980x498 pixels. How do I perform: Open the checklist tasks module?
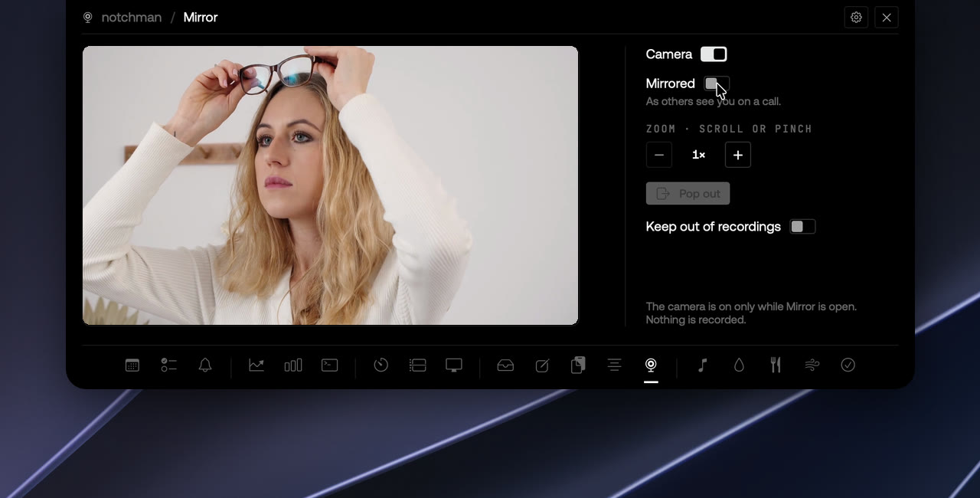168,365
